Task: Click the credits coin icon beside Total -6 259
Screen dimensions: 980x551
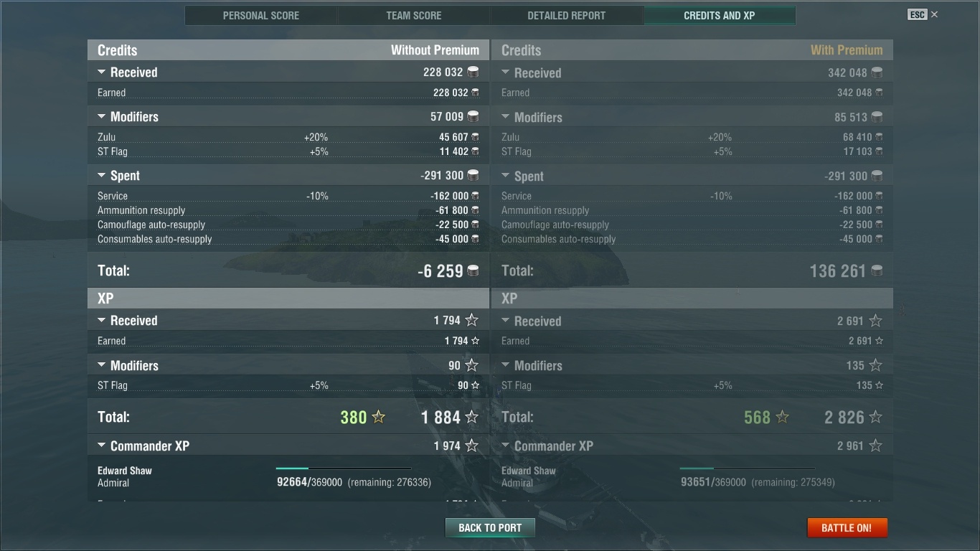Action: point(473,270)
